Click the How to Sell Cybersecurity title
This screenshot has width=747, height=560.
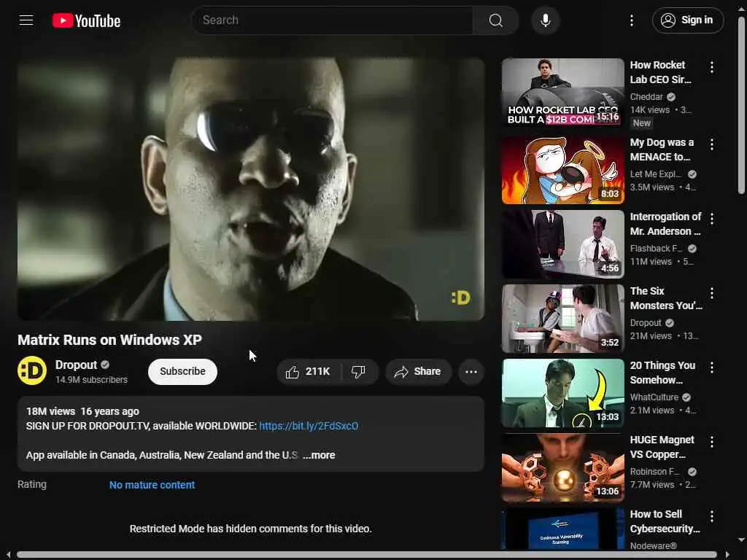pos(665,521)
